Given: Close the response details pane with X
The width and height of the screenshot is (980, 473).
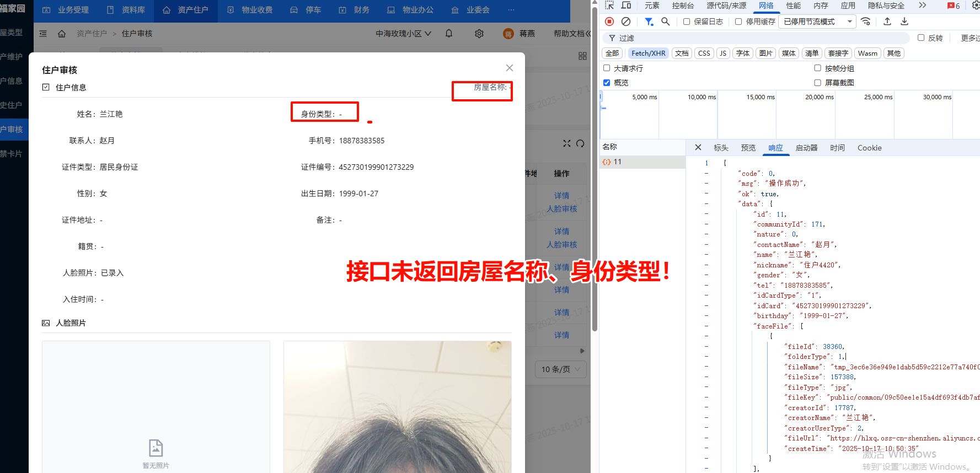Looking at the screenshot, I should tap(698, 147).
